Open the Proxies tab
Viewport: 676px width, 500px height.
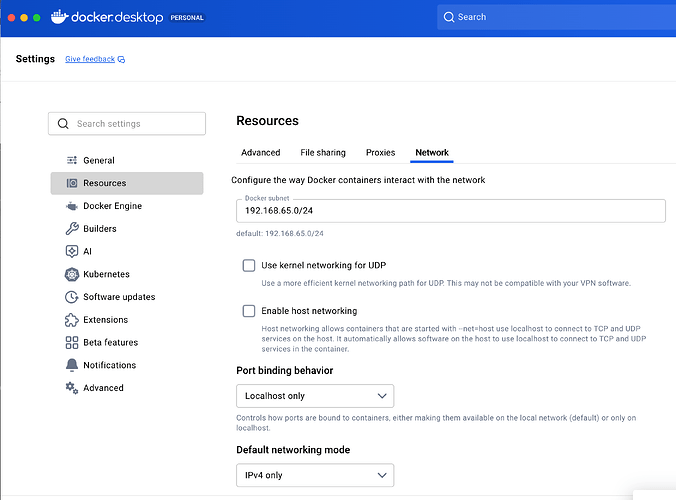click(380, 153)
